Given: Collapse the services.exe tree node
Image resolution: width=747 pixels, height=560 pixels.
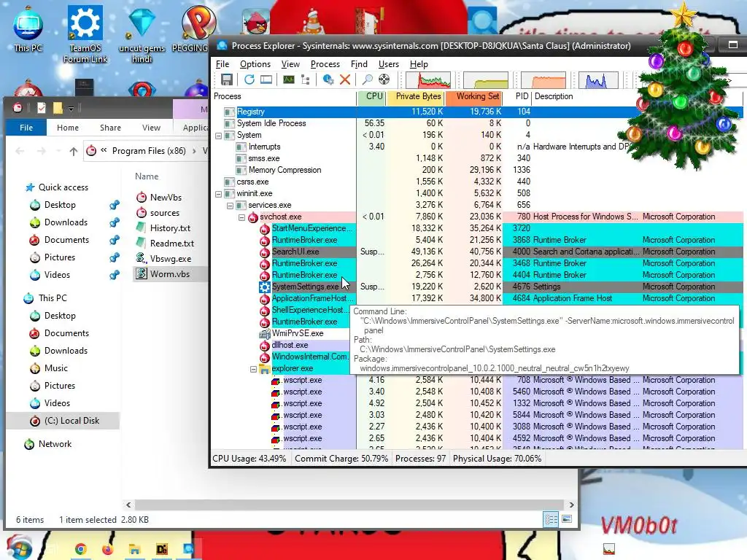Looking at the screenshot, I should (230, 206).
